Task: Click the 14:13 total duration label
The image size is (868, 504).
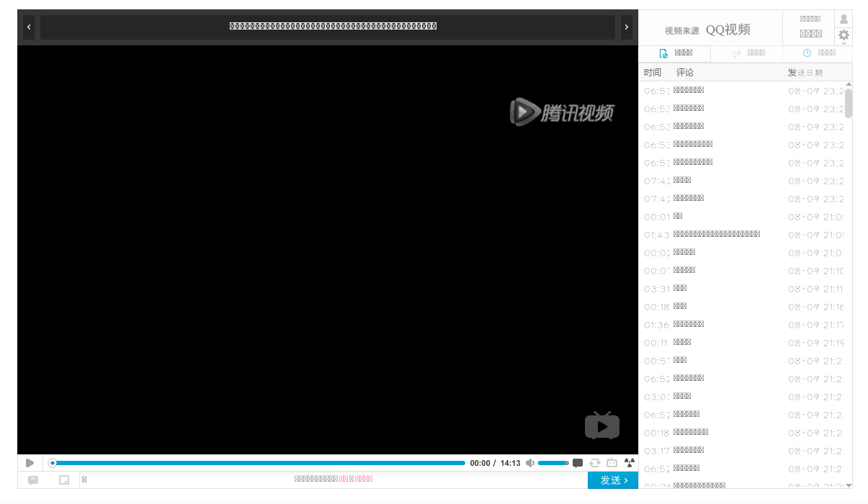Action: 510,464
